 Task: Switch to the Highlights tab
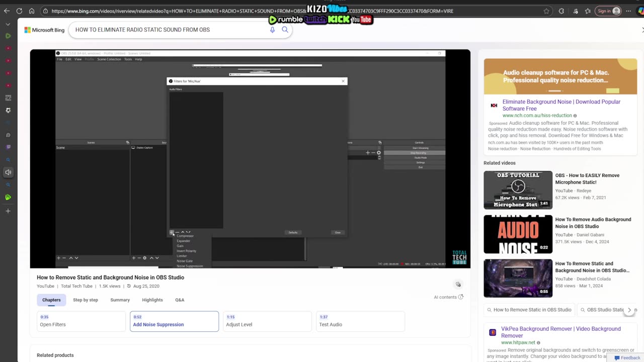(x=152, y=300)
